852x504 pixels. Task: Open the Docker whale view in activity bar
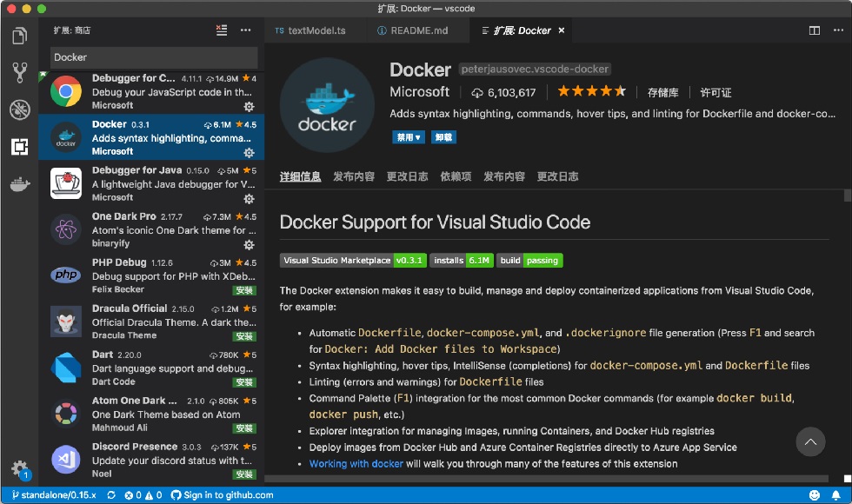click(19, 184)
